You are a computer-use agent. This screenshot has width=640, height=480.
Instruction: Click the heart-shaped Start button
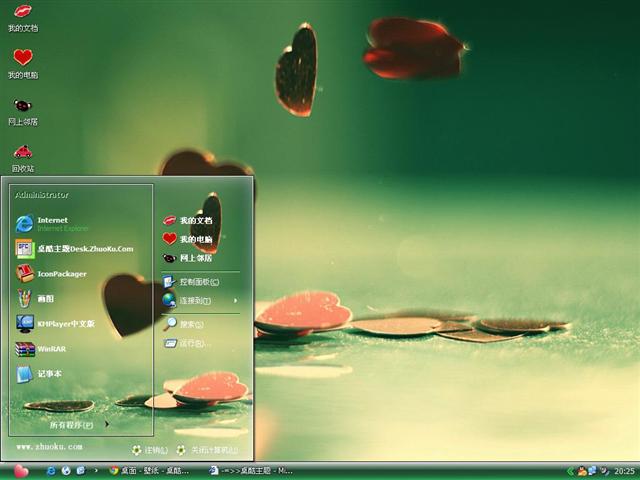(x=21, y=470)
